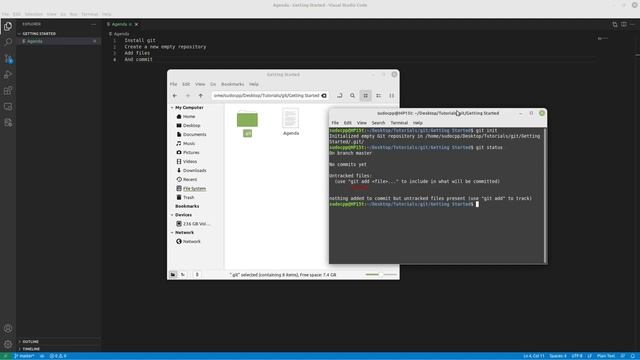Image resolution: width=640 pixels, height=360 pixels.
Task: Open Source Control view in VS Code activity bar
Action: (x=8, y=59)
